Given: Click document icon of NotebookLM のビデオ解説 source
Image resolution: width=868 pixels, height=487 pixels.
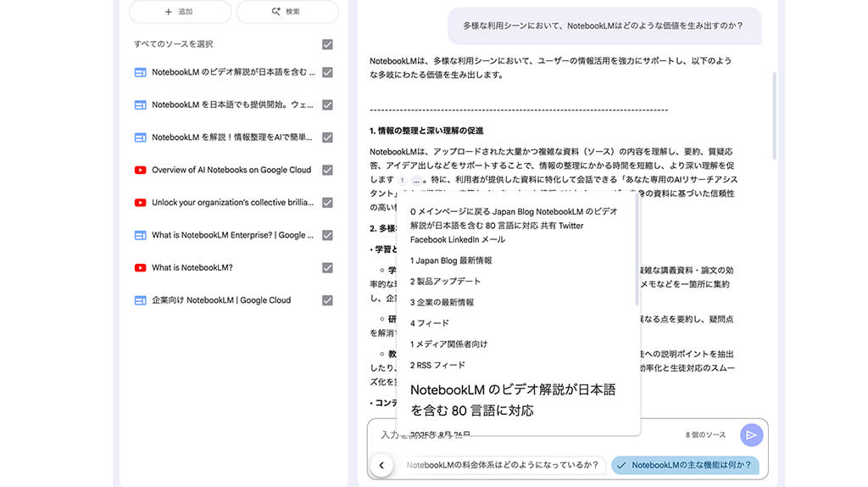Looking at the screenshot, I should pos(140,73).
